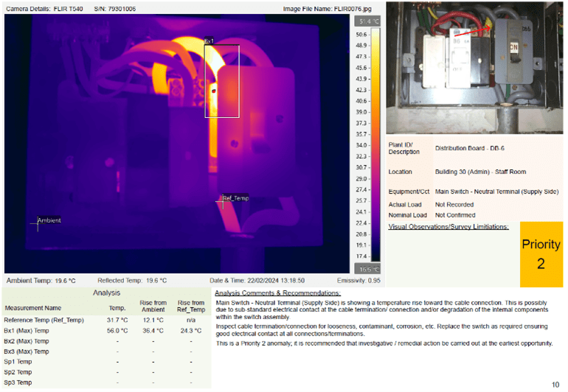The height and width of the screenshot is (392, 568).
Task: Click 'Reflected Temp: 19.6 °C'
Action: 132,281
